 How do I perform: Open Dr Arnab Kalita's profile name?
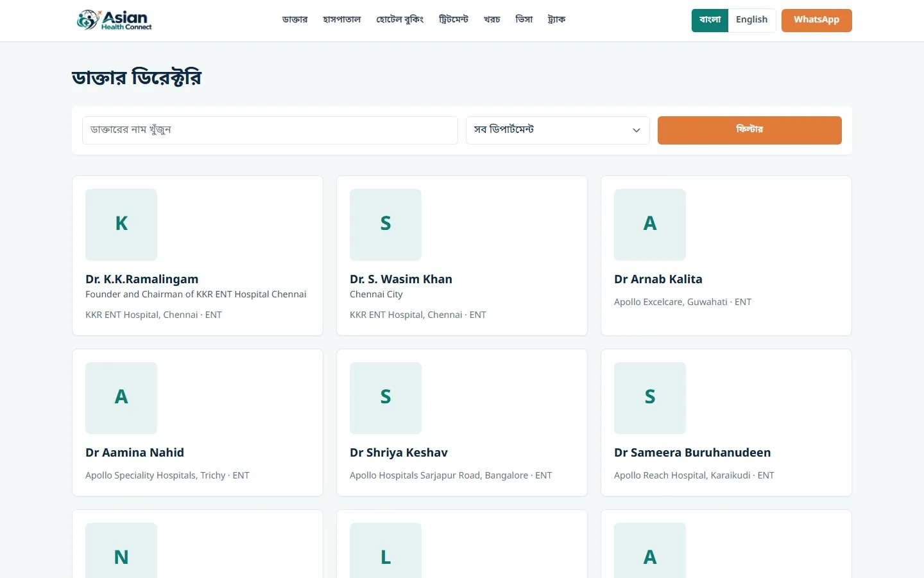point(658,279)
